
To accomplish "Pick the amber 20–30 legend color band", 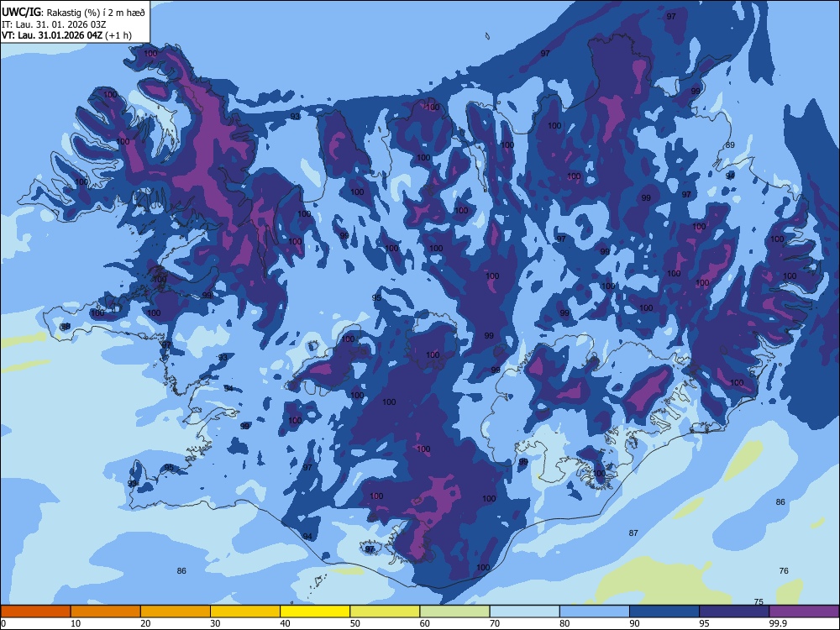I will (x=176, y=612).
